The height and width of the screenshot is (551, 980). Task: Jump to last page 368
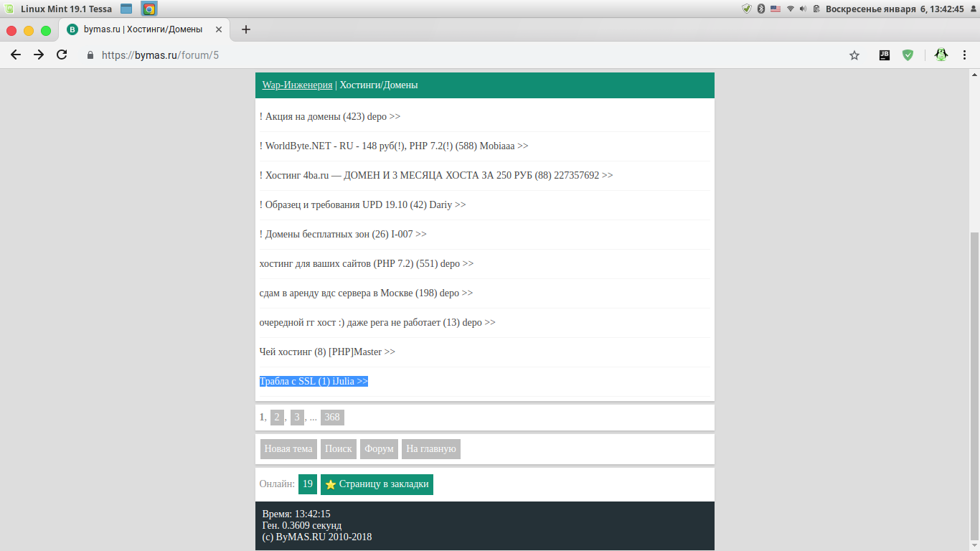click(331, 417)
